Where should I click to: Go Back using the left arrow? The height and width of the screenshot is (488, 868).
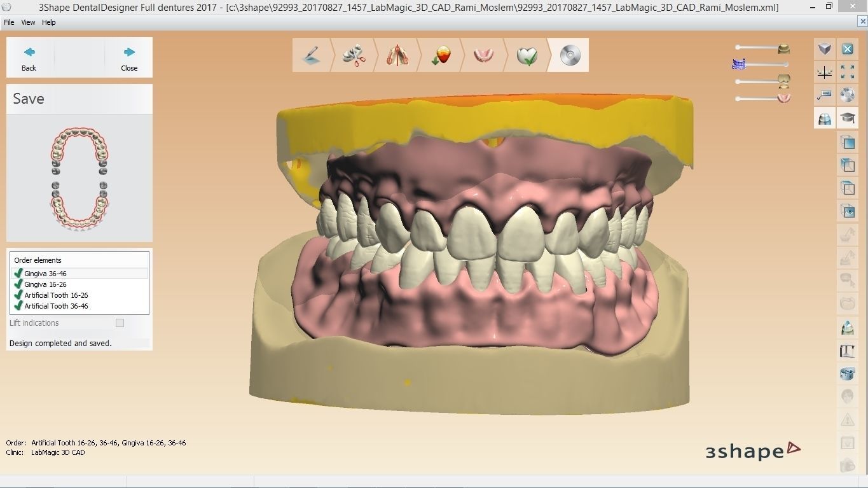tap(29, 59)
